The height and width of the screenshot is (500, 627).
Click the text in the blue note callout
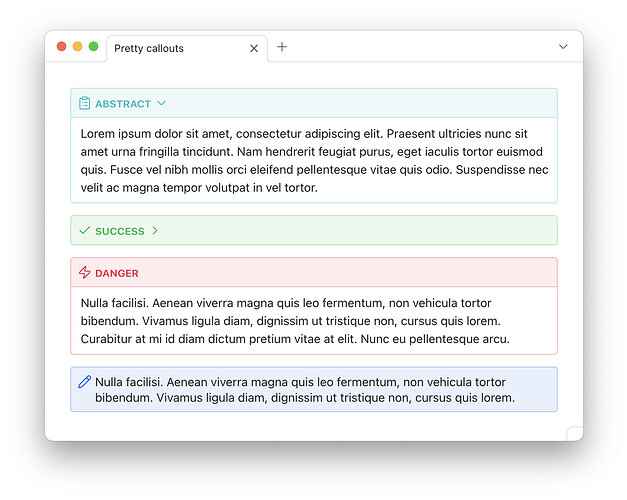tap(305, 390)
